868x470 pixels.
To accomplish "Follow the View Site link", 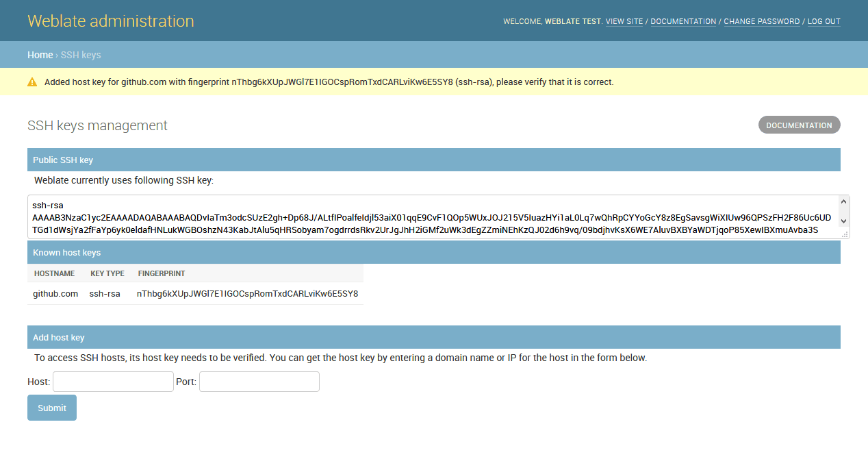I will tap(624, 22).
